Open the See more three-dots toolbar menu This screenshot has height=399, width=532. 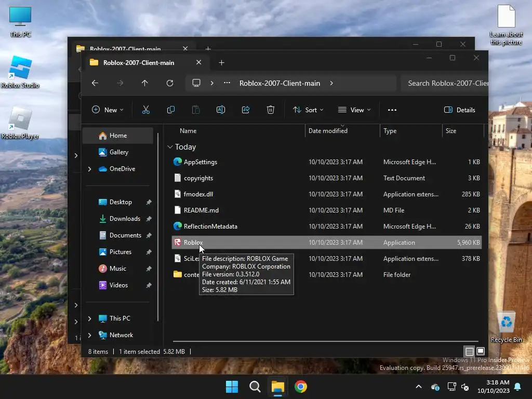(x=392, y=110)
